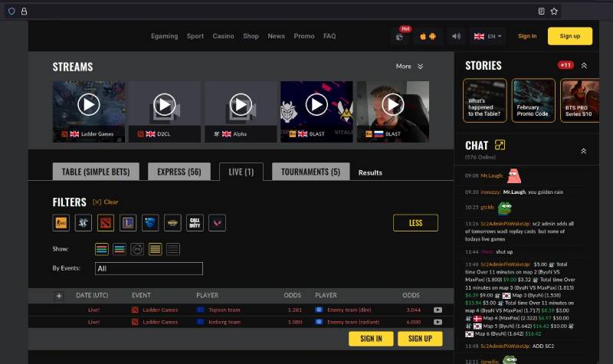Toggle the last gray-lines Show view option

click(173, 249)
